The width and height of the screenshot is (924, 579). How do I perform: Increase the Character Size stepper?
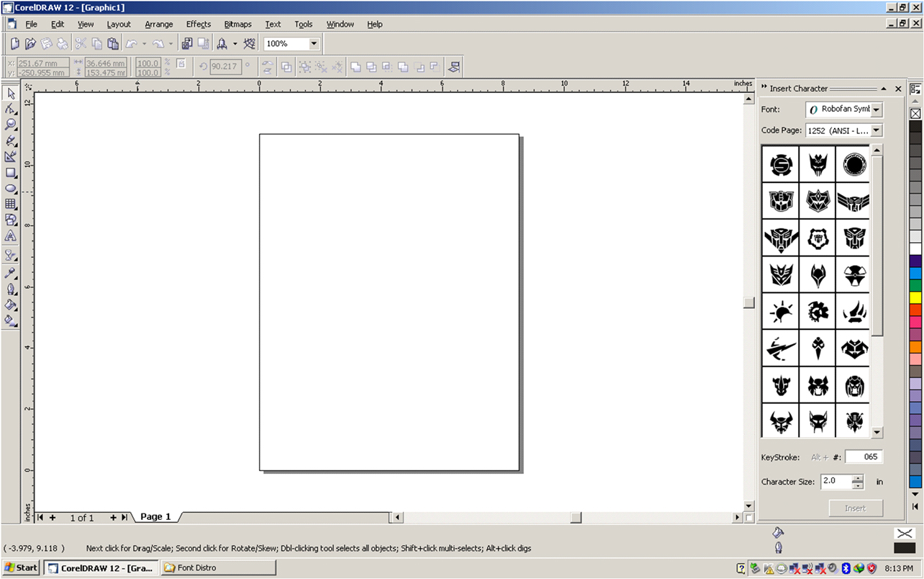857,477
